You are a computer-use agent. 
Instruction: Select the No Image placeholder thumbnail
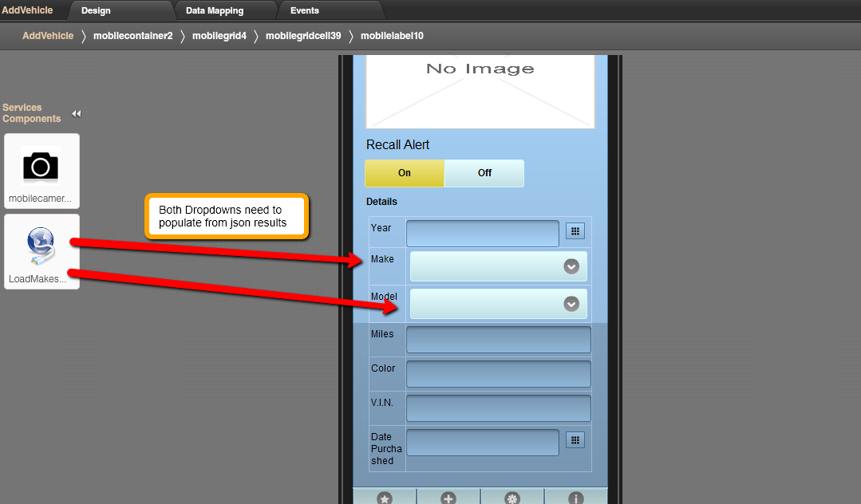(x=480, y=89)
